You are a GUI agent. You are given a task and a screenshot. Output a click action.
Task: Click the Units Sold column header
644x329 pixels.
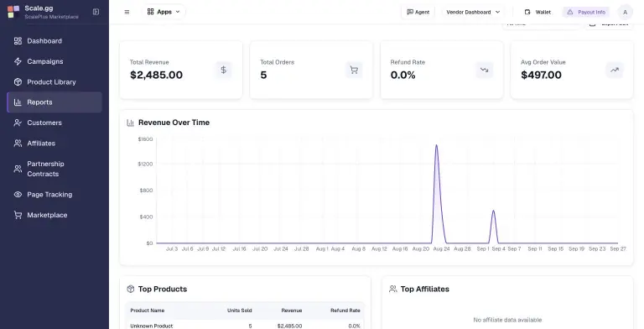240,311
